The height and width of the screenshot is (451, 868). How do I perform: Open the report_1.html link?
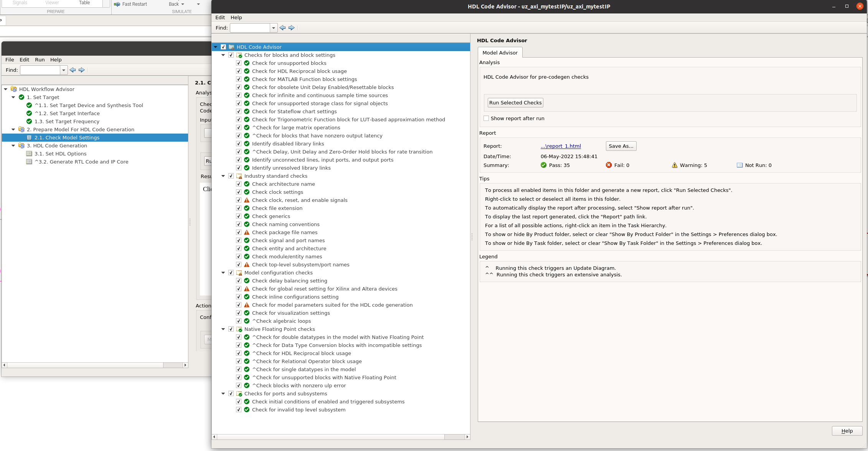click(561, 146)
